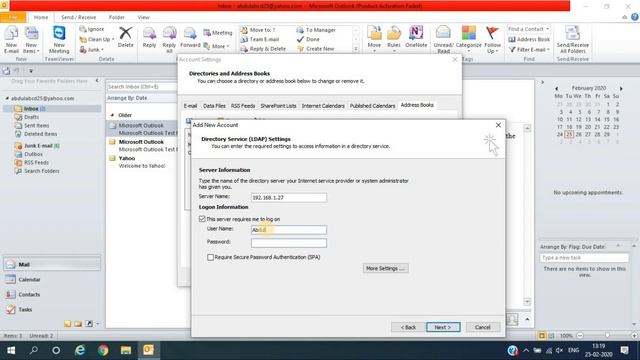Open Google Chrome on the taskbar
640x360 pixels.
[x=103, y=350]
